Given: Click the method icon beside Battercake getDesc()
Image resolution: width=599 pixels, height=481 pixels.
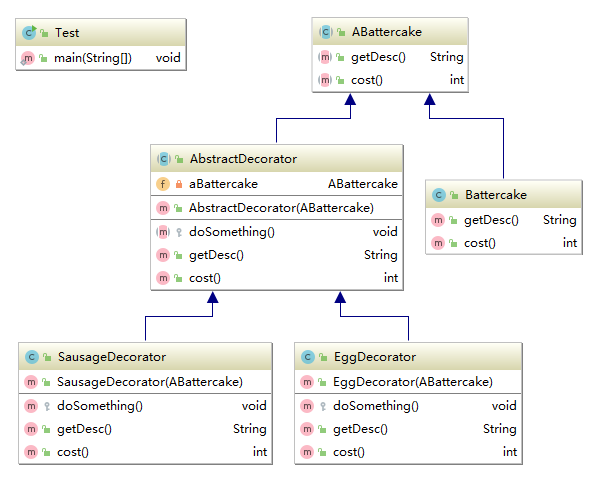Looking at the screenshot, I should tap(438, 220).
